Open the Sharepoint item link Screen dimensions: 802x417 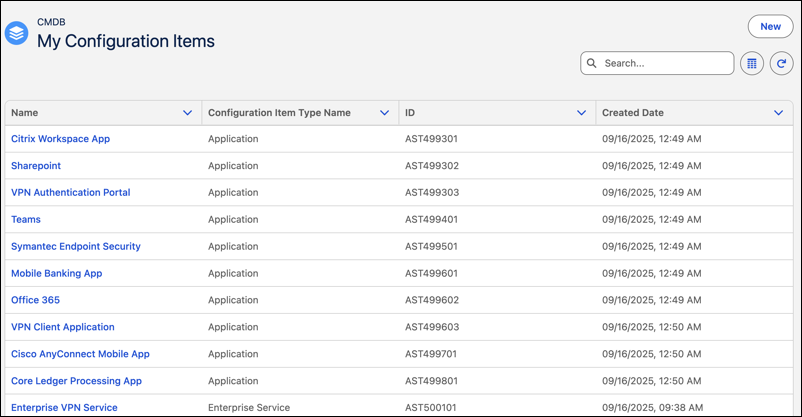tap(36, 166)
